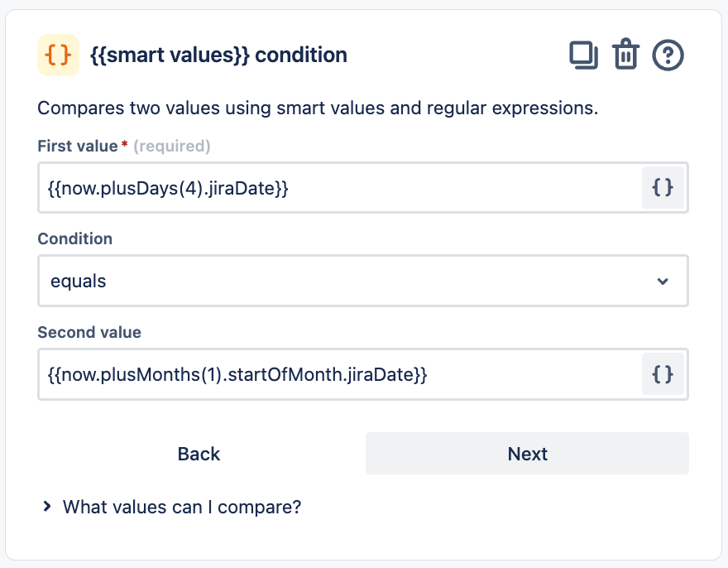Screen dimensions: 728x568
Task: Delete the condition using the trash icon
Action: coord(625,55)
